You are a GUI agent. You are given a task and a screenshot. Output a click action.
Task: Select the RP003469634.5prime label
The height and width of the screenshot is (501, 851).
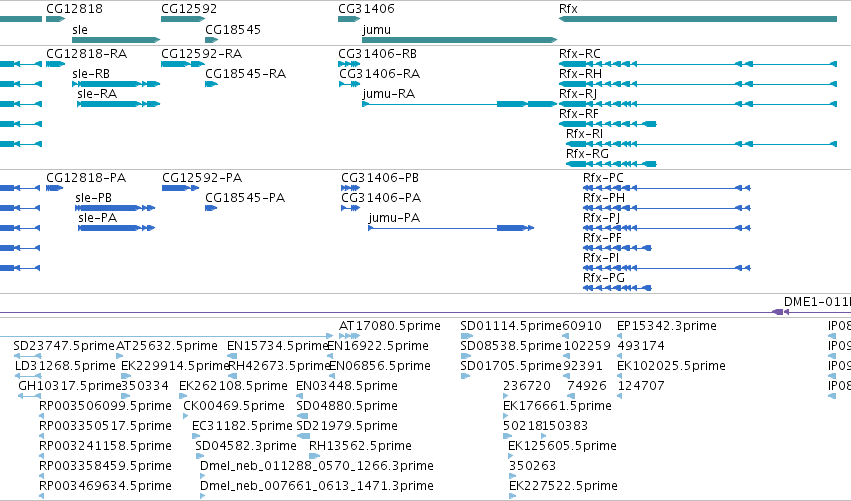[105, 486]
